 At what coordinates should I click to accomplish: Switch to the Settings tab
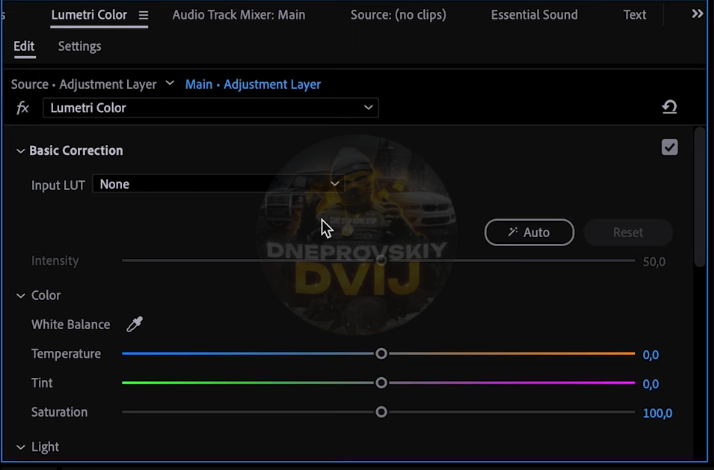click(80, 46)
